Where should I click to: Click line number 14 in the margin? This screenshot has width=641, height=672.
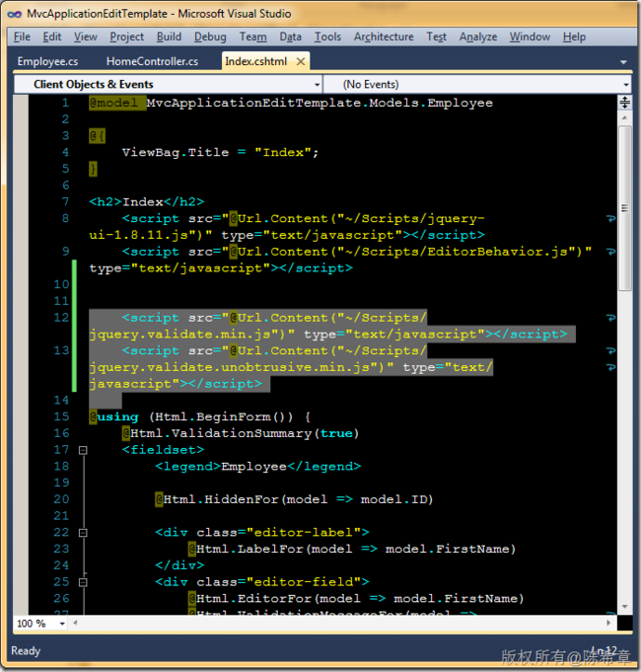(62, 401)
